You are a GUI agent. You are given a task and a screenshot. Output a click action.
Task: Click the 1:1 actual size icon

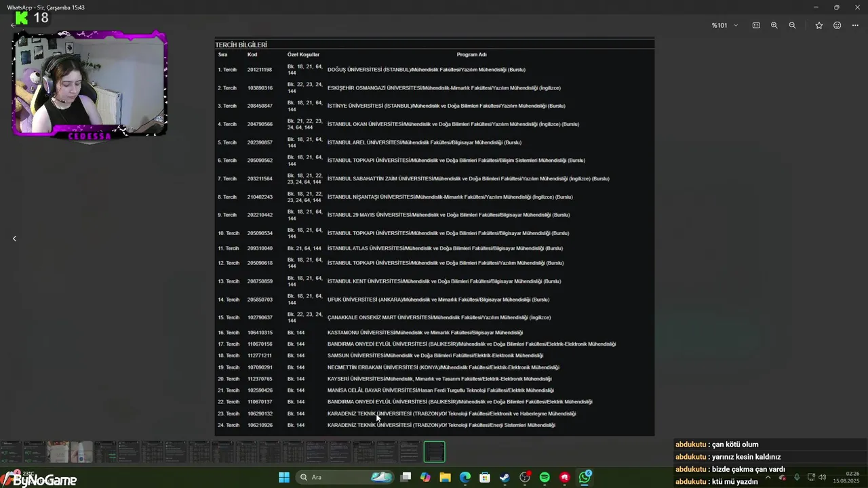point(756,25)
